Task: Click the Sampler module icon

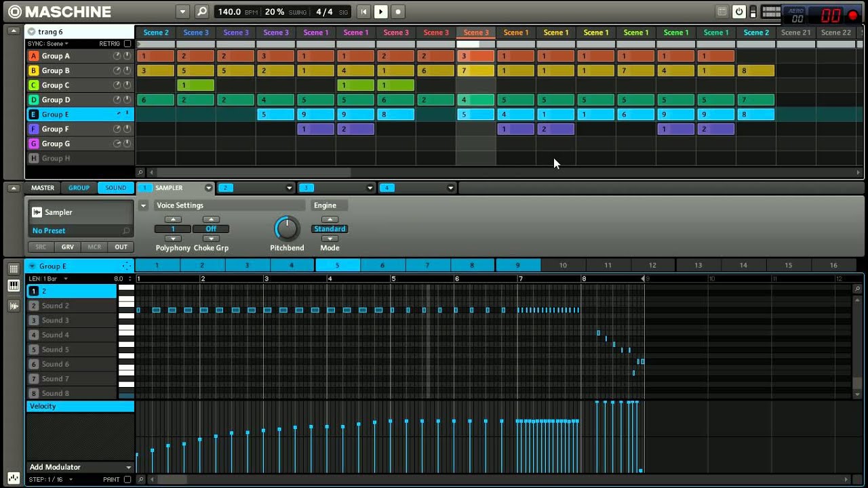Action: (x=37, y=212)
